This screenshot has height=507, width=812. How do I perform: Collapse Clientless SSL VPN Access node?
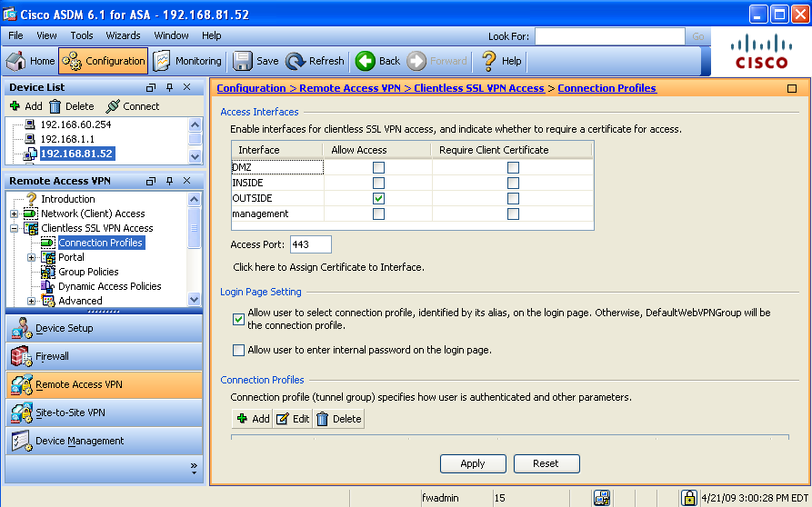click(14, 228)
